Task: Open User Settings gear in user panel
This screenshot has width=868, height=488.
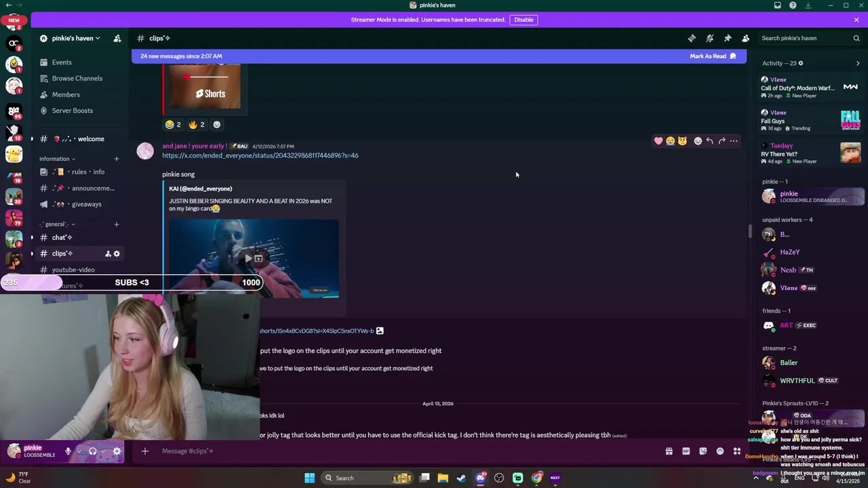Action: pyautogui.click(x=117, y=451)
